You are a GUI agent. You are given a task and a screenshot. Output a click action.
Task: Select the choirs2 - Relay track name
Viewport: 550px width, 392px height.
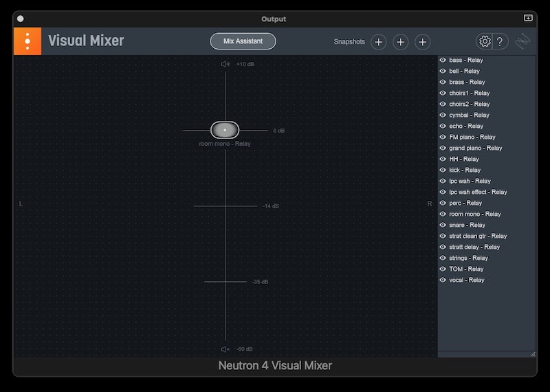[x=470, y=104]
